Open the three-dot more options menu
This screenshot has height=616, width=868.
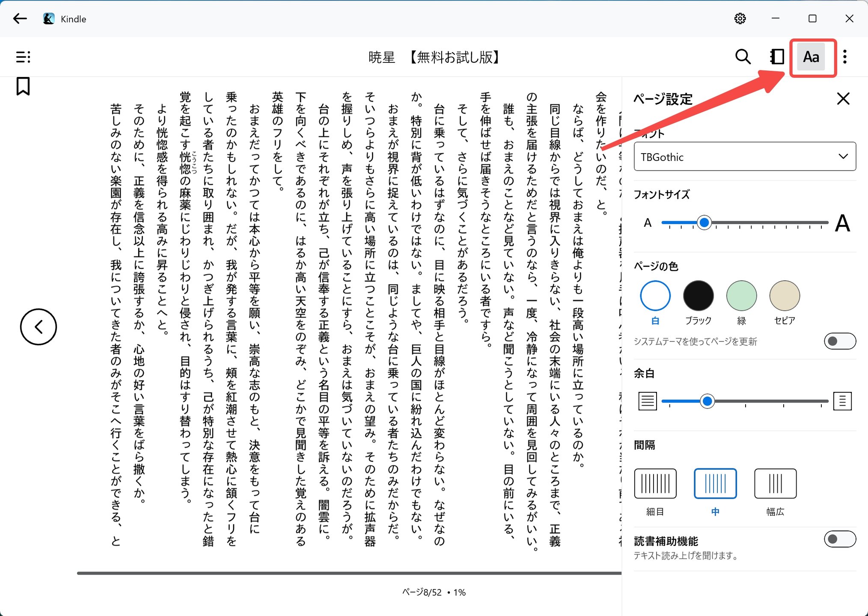(844, 56)
